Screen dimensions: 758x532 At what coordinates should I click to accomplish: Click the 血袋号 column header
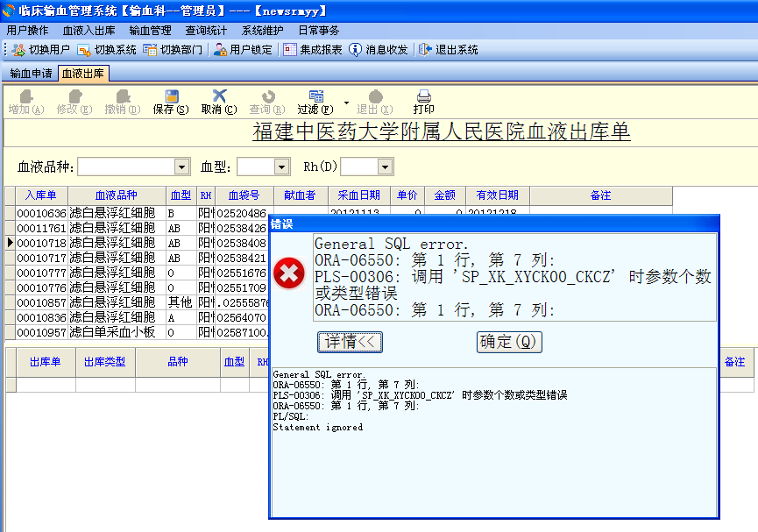coord(244,195)
